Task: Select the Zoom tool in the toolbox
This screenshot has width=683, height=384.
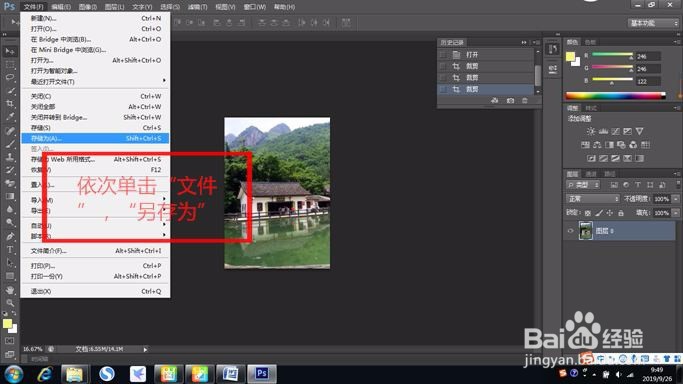Action: pos(10,303)
